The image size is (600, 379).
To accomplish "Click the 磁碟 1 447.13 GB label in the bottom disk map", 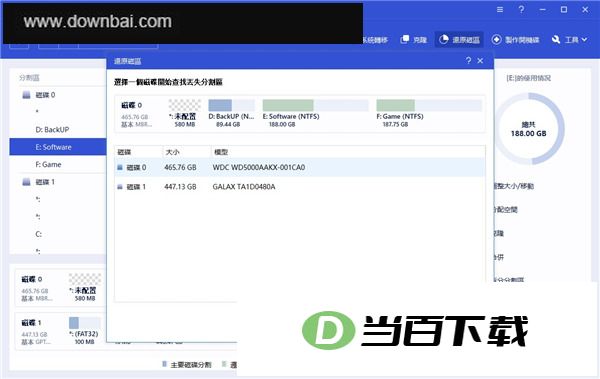I will (36, 332).
